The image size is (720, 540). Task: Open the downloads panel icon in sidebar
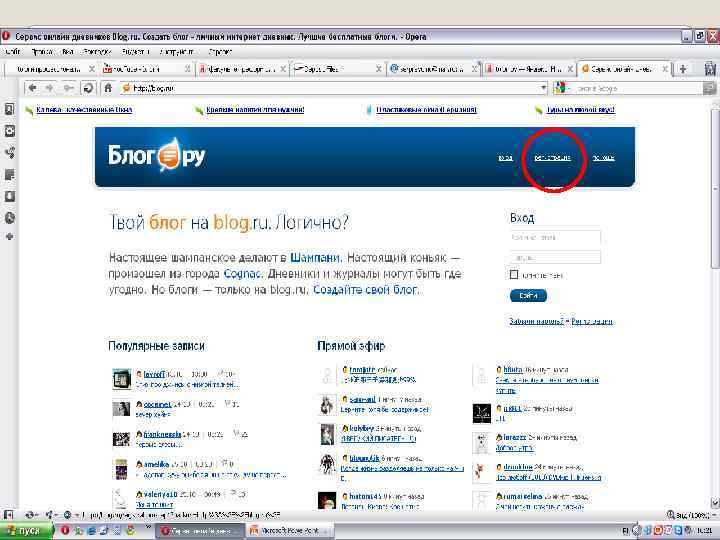tap(9, 196)
